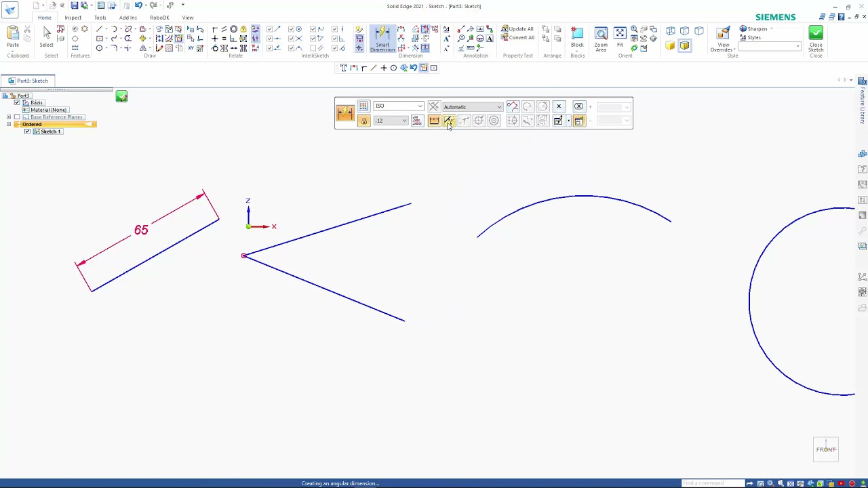Click the Equal relationship icon
Image resolution: width=868 pixels, height=488 pixels.
tap(224, 39)
